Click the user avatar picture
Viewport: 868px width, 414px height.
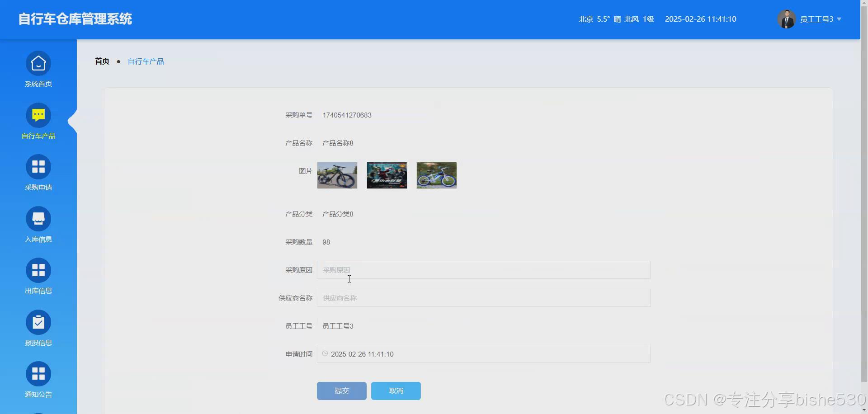point(786,19)
